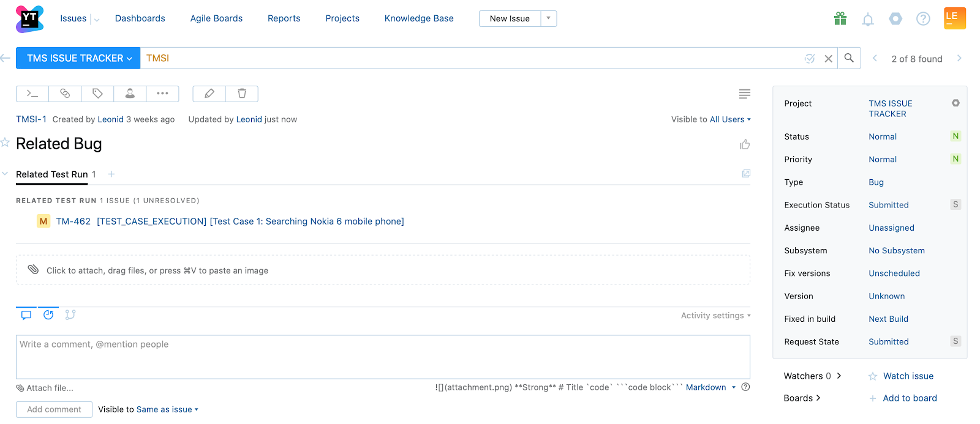980x424 pixels.
Task: Click the assign user toolbar icon
Action: pyautogui.click(x=130, y=94)
